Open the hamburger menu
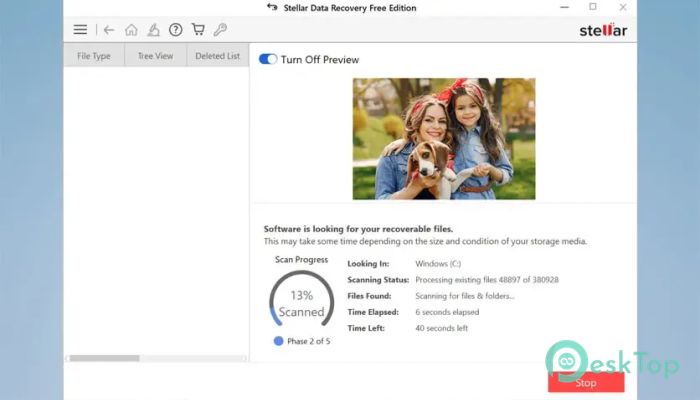The width and height of the screenshot is (700, 400). point(80,30)
